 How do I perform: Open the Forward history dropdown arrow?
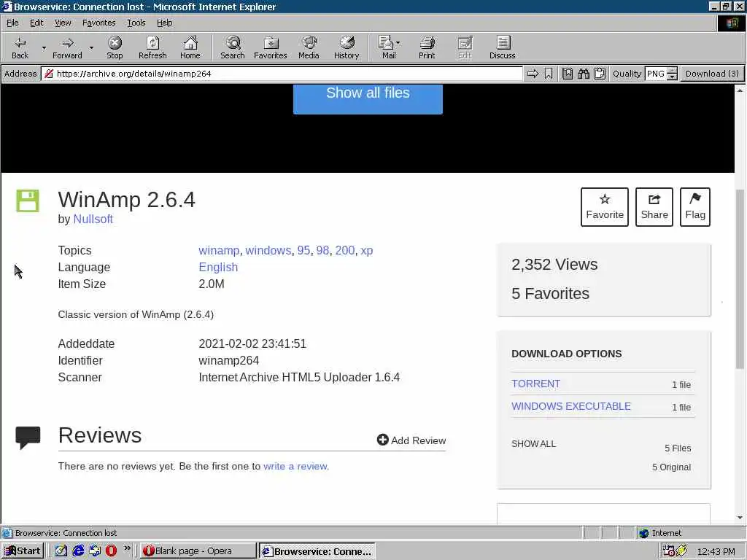tap(91, 47)
